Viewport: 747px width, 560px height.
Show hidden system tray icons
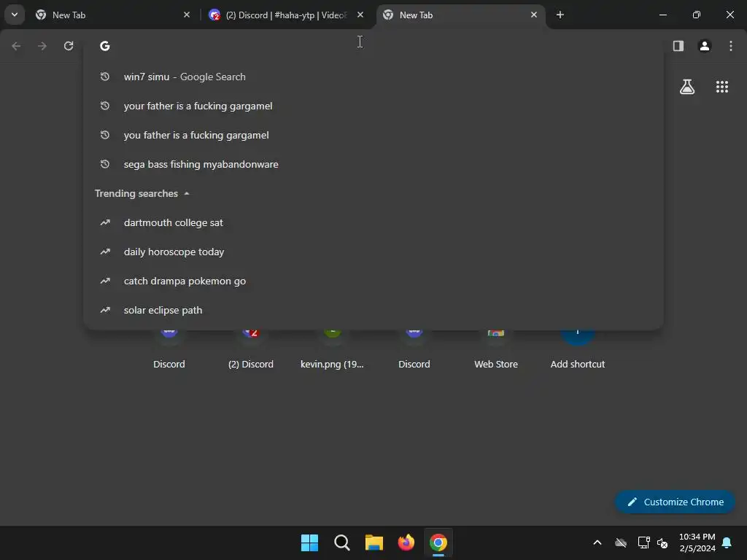click(597, 542)
